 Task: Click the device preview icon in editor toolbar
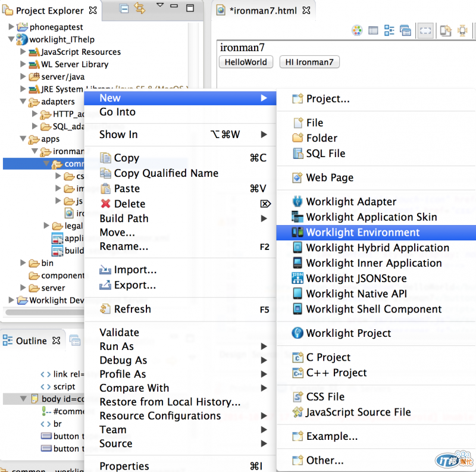(x=446, y=30)
